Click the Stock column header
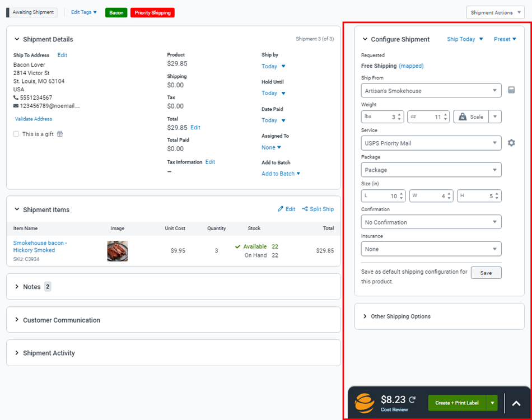Image resolution: width=532 pixels, height=420 pixels. 254,228
